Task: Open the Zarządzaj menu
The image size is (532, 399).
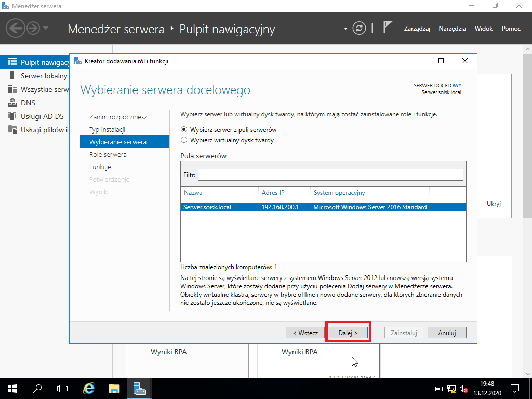Action: 417,29
